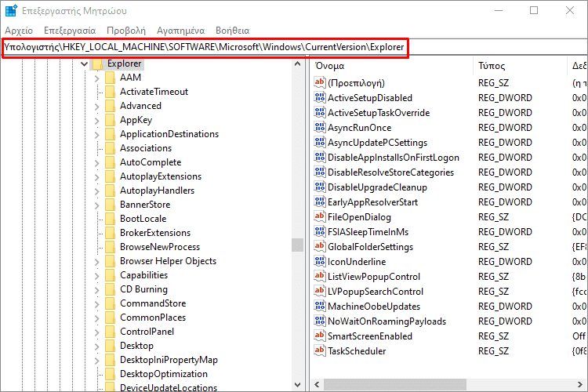Image resolution: width=588 pixels, height=392 pixels.
Task: Click the horizontal scrollbar thumb in values pane
Action: tap(395, 384)
